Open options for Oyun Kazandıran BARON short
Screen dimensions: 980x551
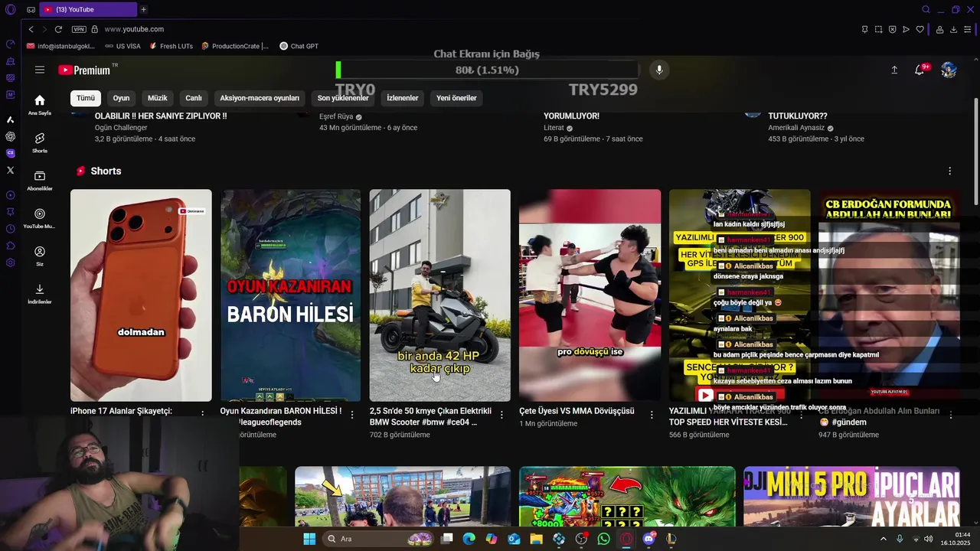[352, 414]
